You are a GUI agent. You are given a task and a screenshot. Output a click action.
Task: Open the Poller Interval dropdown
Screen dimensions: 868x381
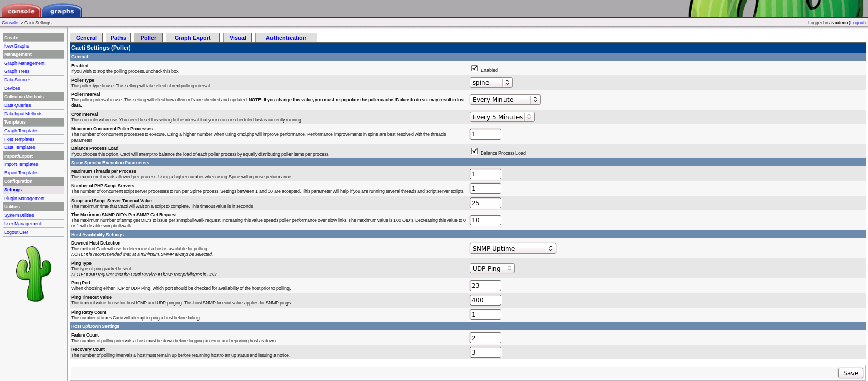click(x=505, y=99)
